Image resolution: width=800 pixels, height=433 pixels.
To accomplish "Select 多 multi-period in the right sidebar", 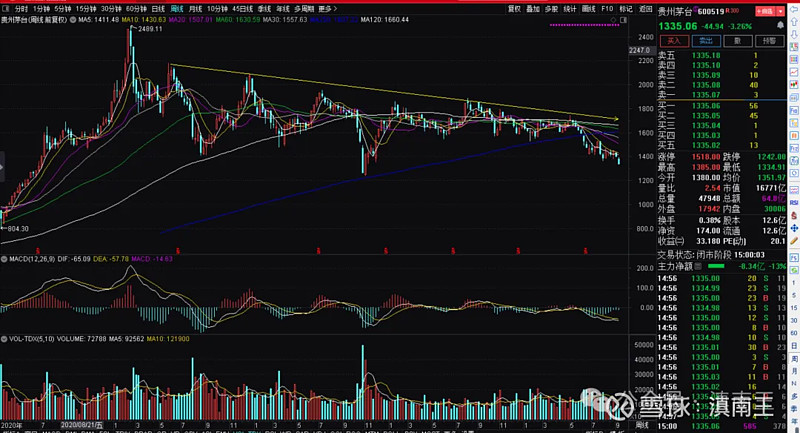I will pos(794,396).
